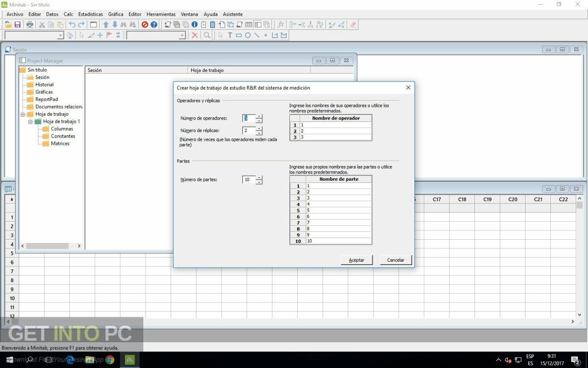
Task: Click the Redo arrow icon
Action: tap(81, 25)
